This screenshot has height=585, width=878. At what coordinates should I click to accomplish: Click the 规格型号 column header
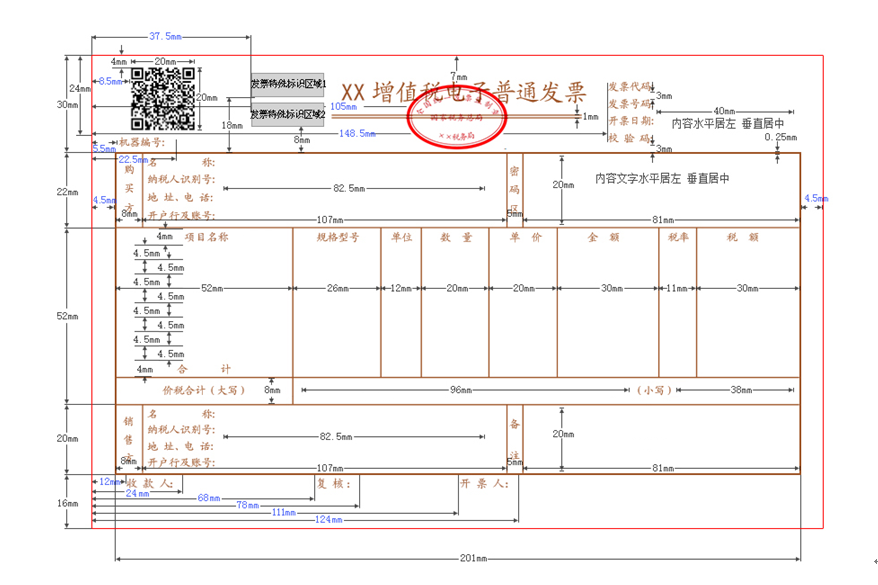pyautogui.click(x=338, y=237)
